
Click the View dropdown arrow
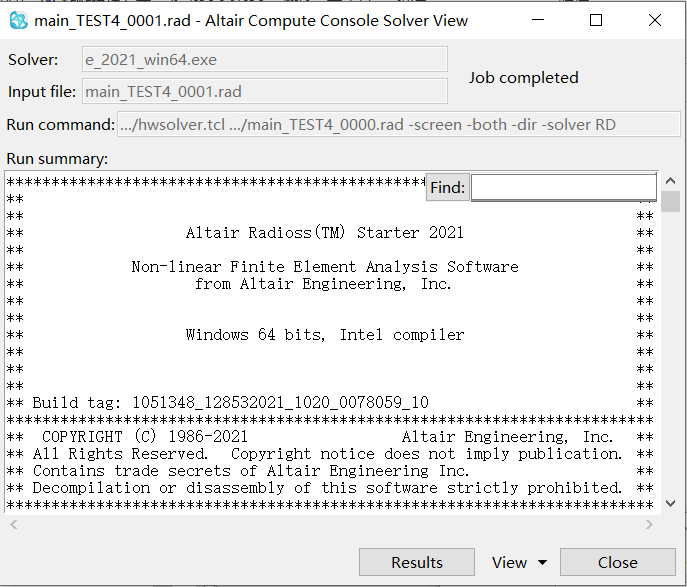point(542,562)
